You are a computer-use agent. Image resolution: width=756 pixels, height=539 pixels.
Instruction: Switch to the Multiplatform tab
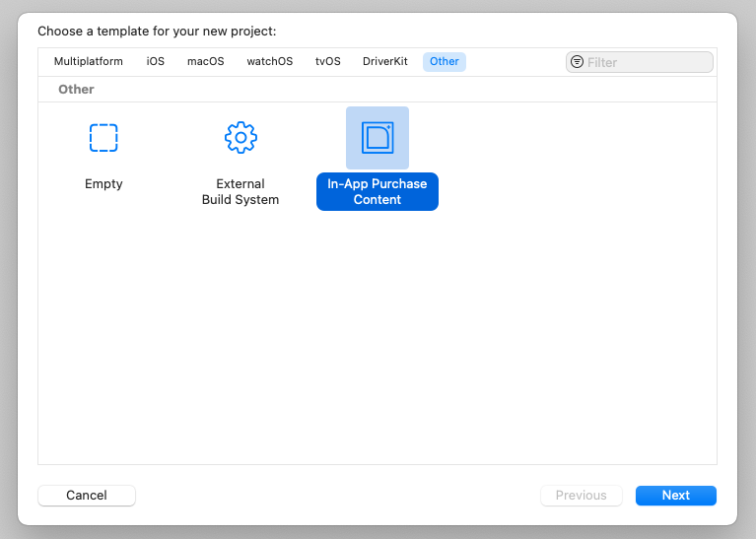point(89,61)
